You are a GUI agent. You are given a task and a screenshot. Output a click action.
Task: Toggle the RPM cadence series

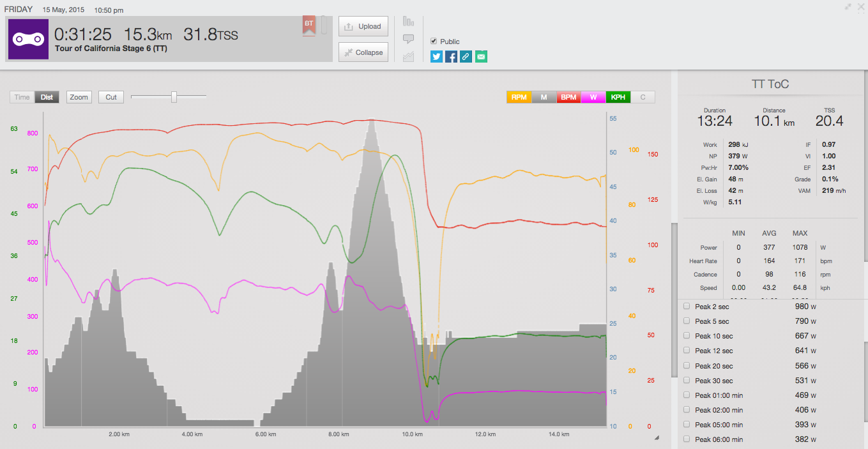pyautogui.click(x=519, y=97)
